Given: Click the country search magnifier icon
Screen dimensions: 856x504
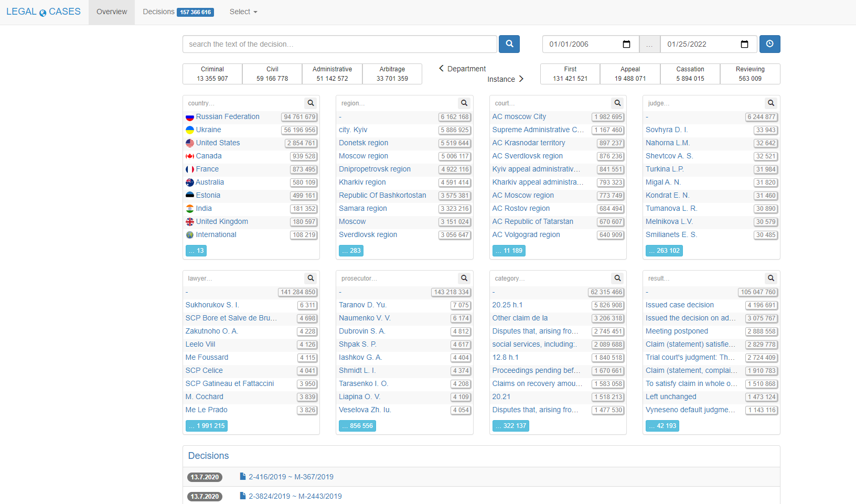Looking at the screenshot, I should pos(311,103).
